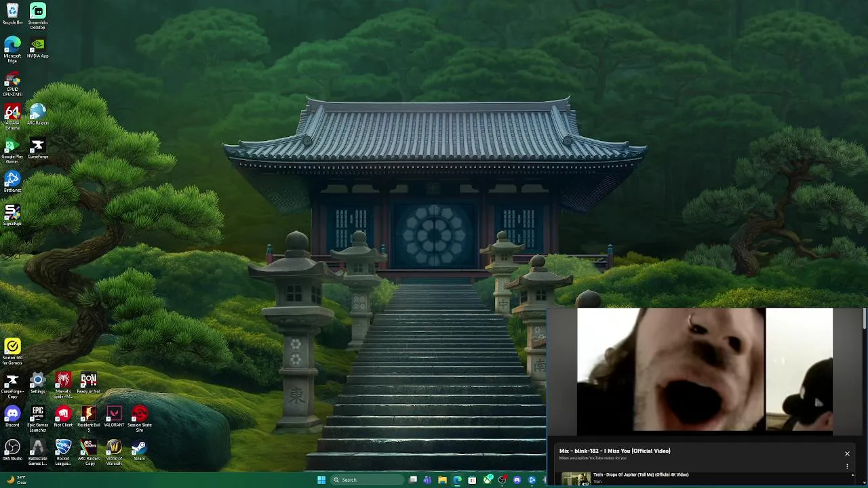Select the Settings gear desktop shortcut
Image resolution: width=868 pixels, height=488 pixels.
pos(37,384)
